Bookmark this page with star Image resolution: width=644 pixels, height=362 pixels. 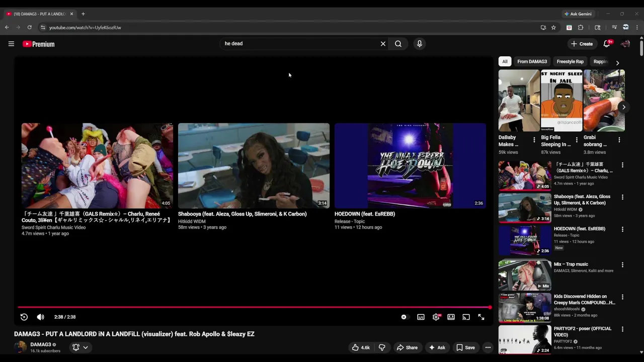[x=553, y=28]
